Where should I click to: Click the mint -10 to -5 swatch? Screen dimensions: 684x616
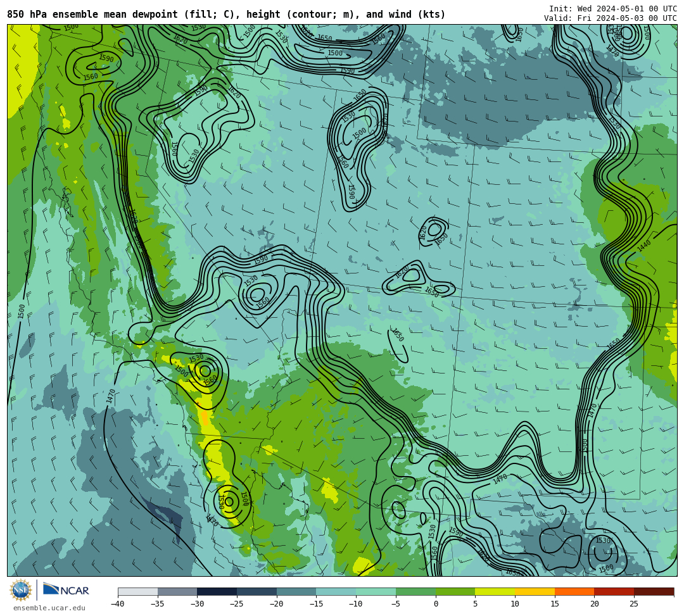(x=376, y=591)
